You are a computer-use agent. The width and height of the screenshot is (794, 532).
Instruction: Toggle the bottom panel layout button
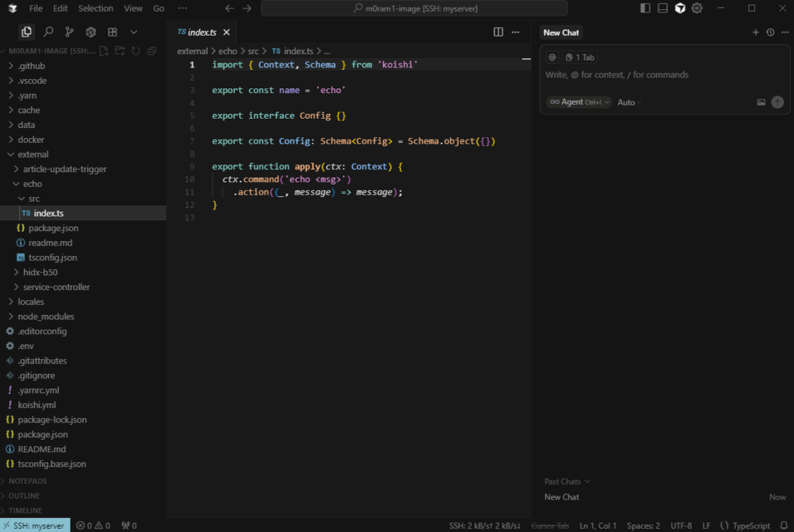pos(662,9)
